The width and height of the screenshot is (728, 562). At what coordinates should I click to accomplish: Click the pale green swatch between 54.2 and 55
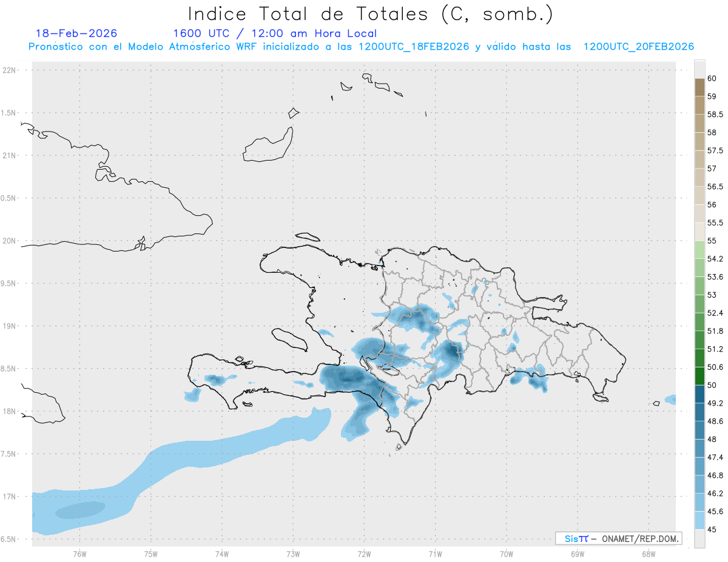coord(699,250)
